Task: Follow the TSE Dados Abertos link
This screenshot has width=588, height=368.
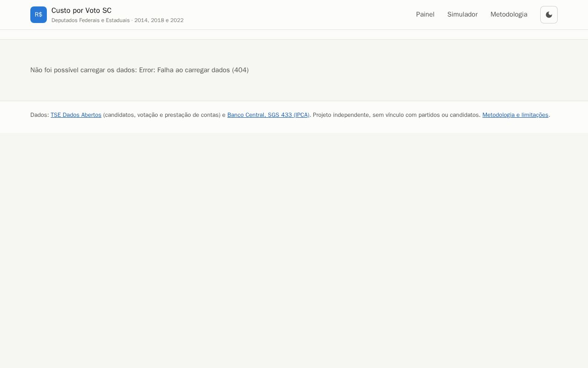Action: coord(76,115)
